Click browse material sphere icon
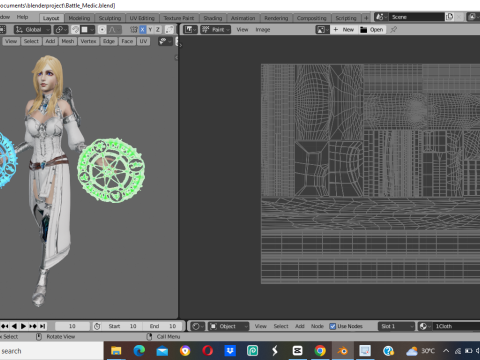The height and width of the screenshot is (360, 480). [x=424, y=326]
